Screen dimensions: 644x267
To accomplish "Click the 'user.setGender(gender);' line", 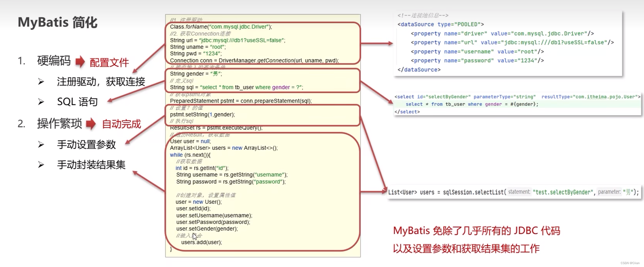I will click(x=207, y=229).
